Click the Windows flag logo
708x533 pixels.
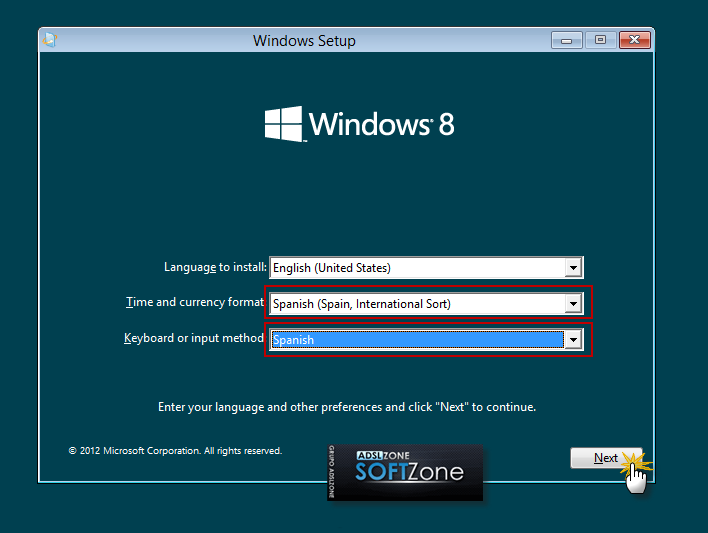(284, 124)
